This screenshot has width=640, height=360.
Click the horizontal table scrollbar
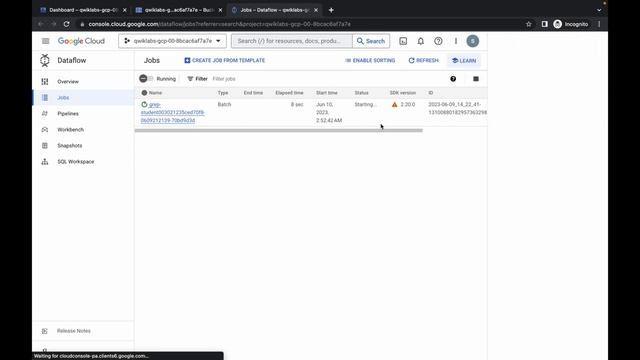coord(279,131)
